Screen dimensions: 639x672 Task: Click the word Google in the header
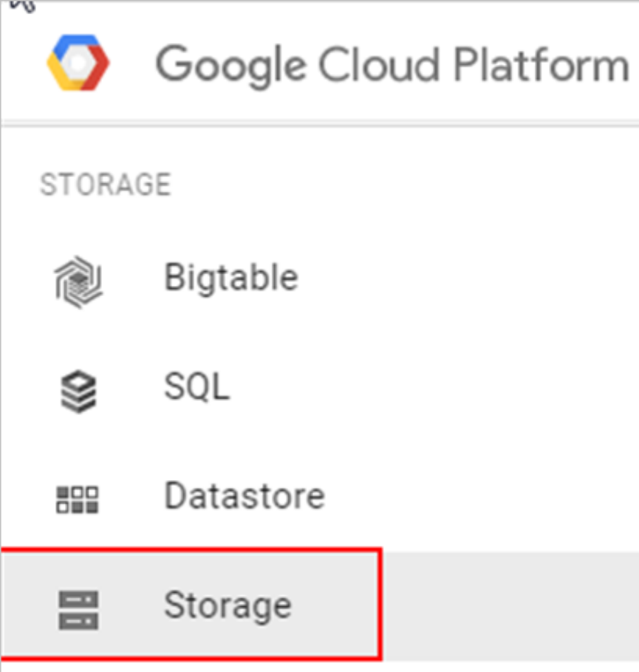[230, 65]
